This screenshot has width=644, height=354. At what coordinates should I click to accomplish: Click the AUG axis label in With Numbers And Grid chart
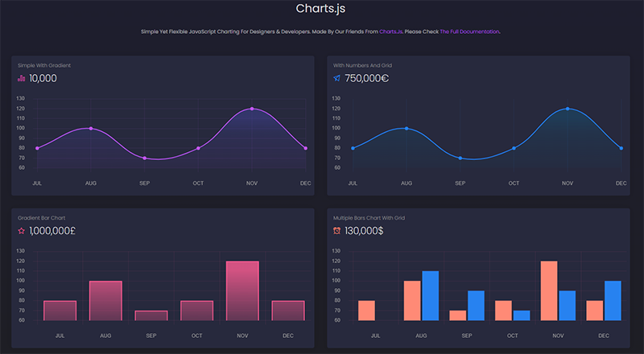coord(407,183)
